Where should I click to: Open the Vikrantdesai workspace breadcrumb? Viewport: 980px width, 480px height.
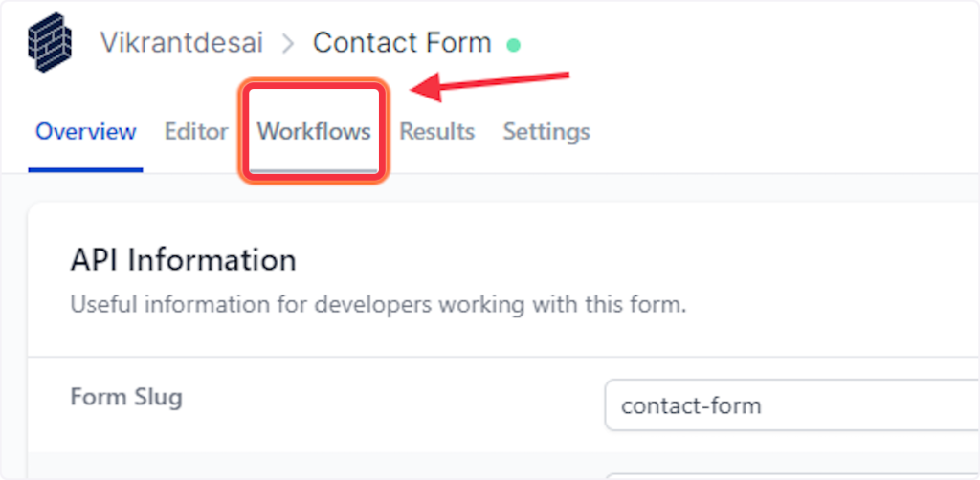click(182, 43)
